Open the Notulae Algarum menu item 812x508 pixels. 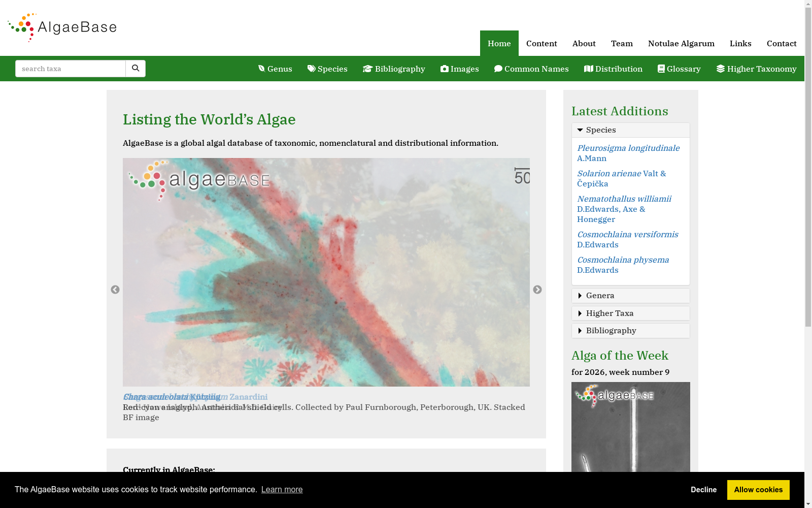pos(681,43)
